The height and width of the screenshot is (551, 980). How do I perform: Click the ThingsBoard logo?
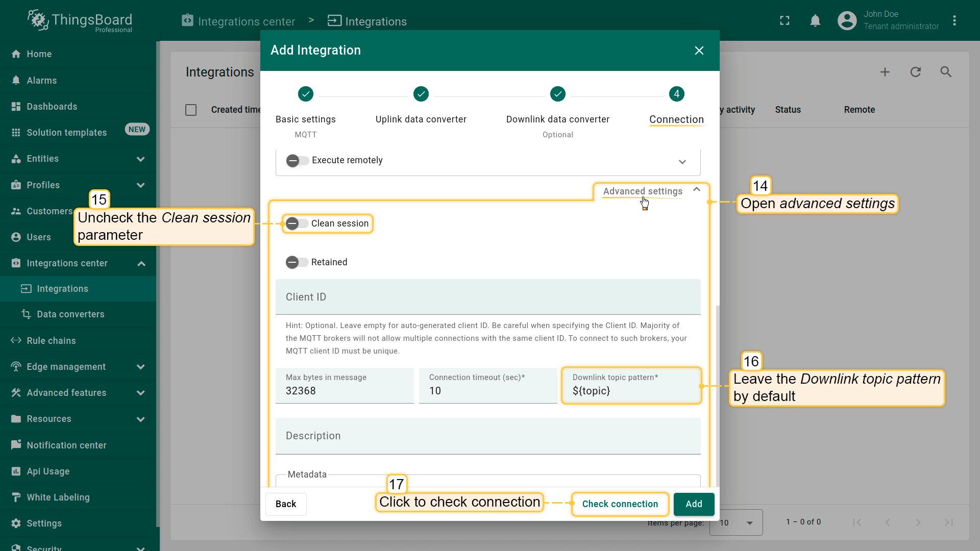(x=80, y=21)
